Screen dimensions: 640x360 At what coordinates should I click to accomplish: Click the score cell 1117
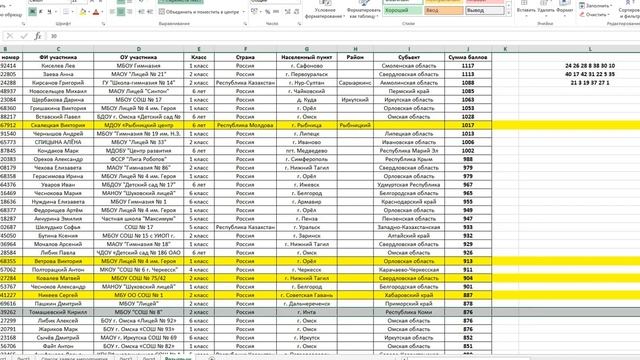point(468,66)
